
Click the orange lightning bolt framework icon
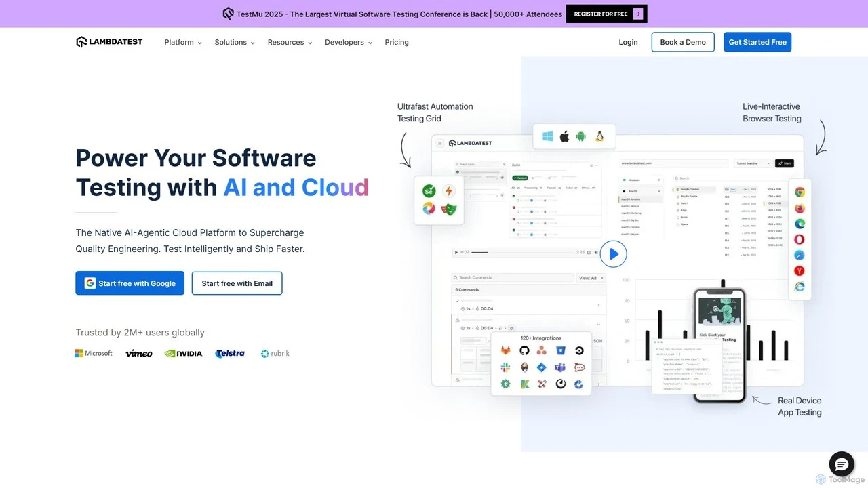(448, 191)
